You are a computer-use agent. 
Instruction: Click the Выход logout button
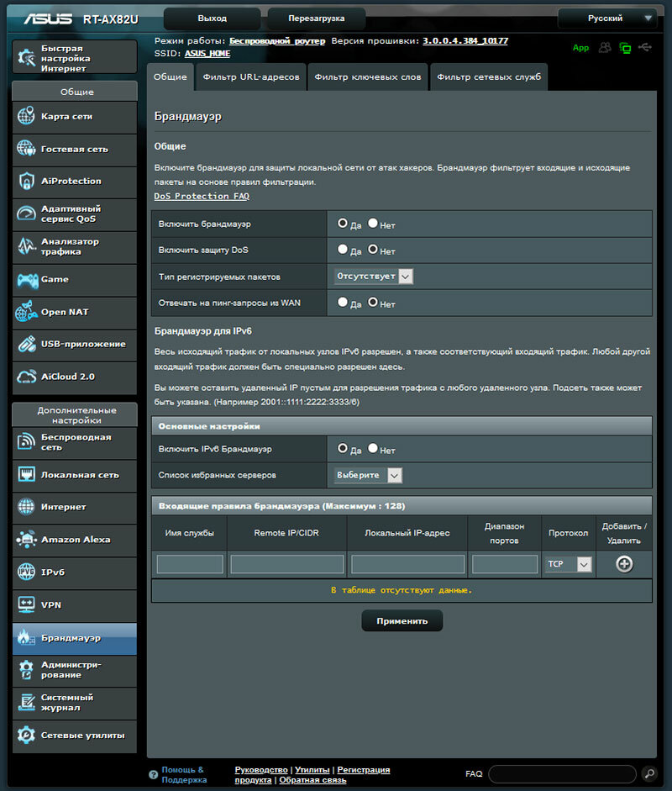(x=213, y=18)
